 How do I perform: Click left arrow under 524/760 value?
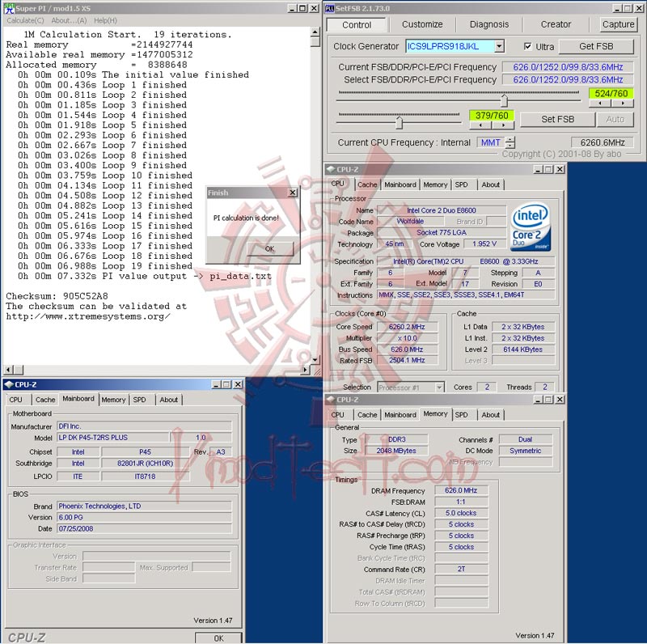(600, 104)
